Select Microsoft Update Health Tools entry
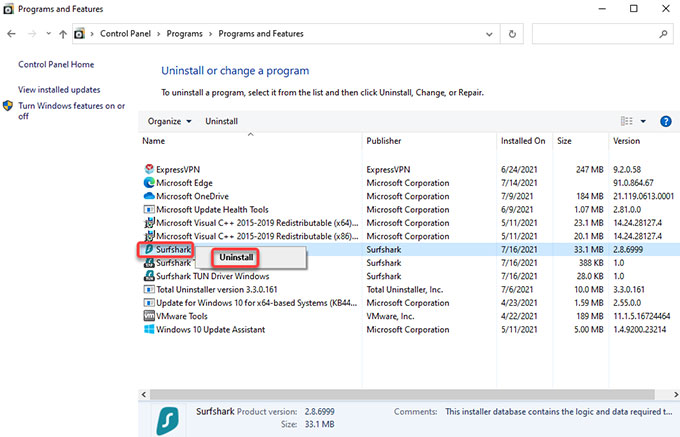The height and width of the screenshot is (437, 680). click(212, 210)
